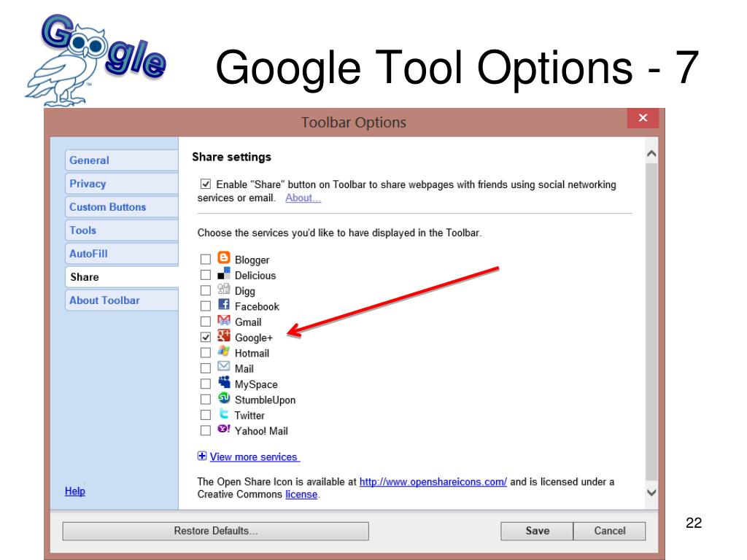The image size is (747, 560).
Task: Click the Yahoo! Mail icon
Action: (x=223, y=429)
